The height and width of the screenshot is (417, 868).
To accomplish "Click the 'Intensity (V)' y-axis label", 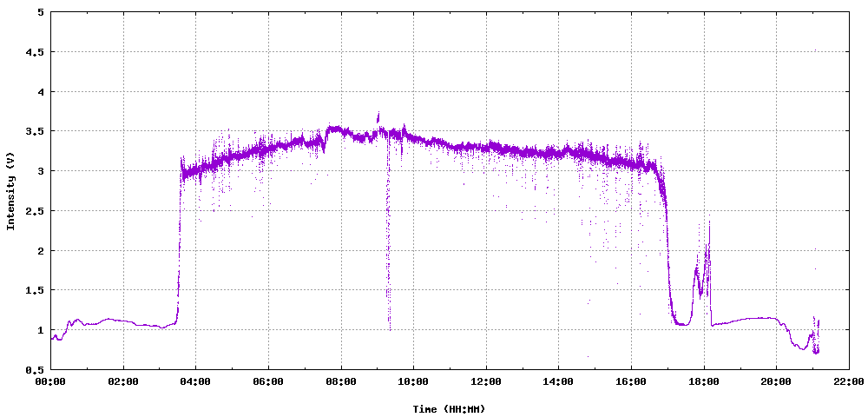I will point(10,191).
